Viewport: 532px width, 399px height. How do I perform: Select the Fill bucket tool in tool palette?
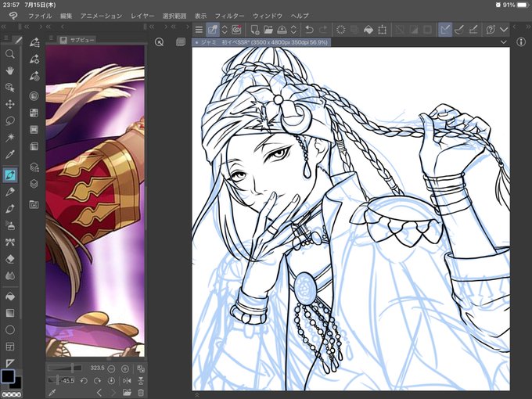pyautogui.click(x=10, y=297)
